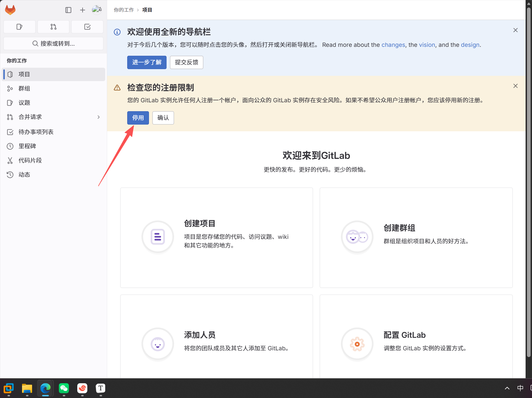
Task: Open WeChat from the taskbar
Action: point(64,388)
